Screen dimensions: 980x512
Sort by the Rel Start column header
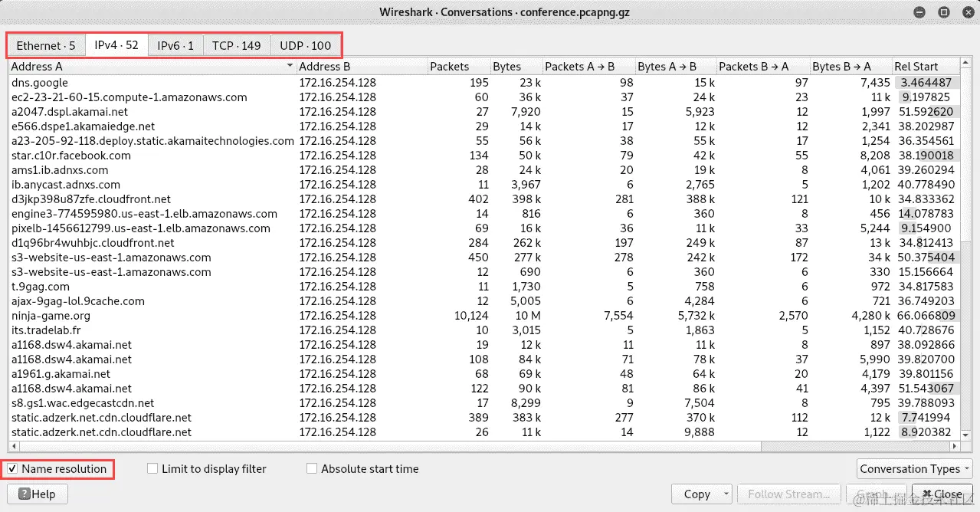(926, 67)
